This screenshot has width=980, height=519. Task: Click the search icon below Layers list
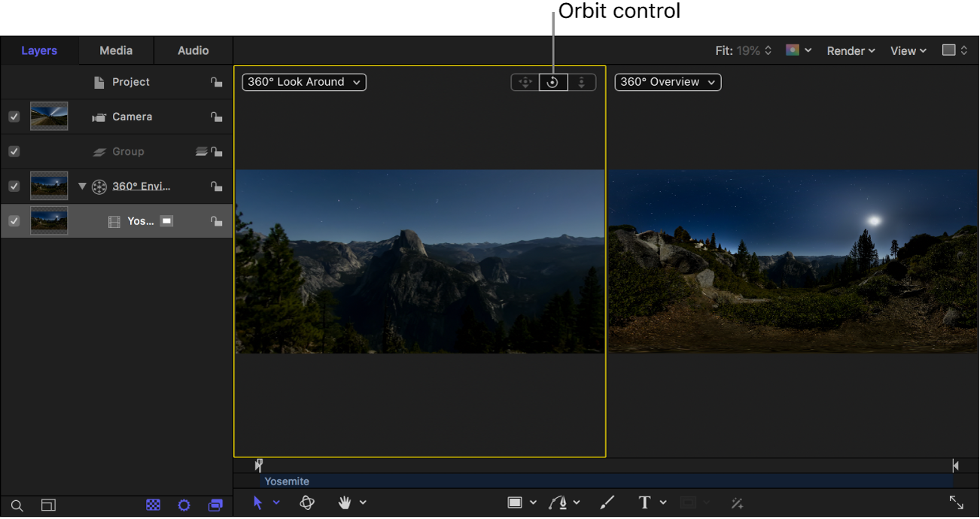coord(17,505)
